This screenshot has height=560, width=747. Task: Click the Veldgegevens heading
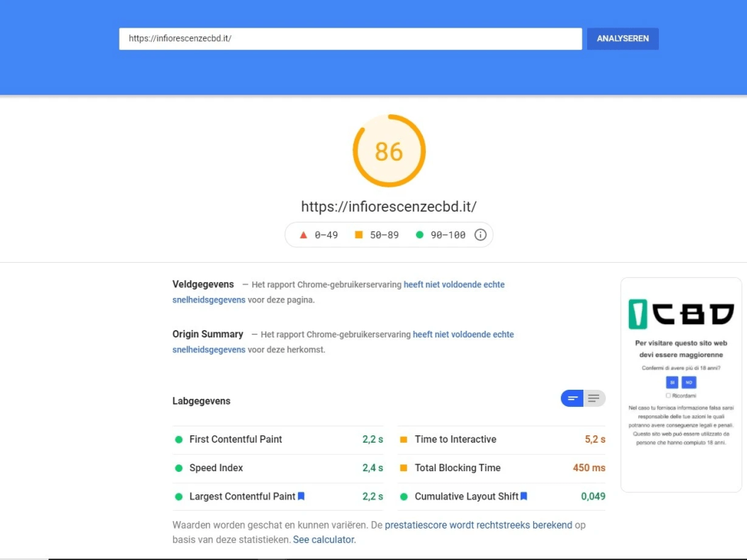203,284
